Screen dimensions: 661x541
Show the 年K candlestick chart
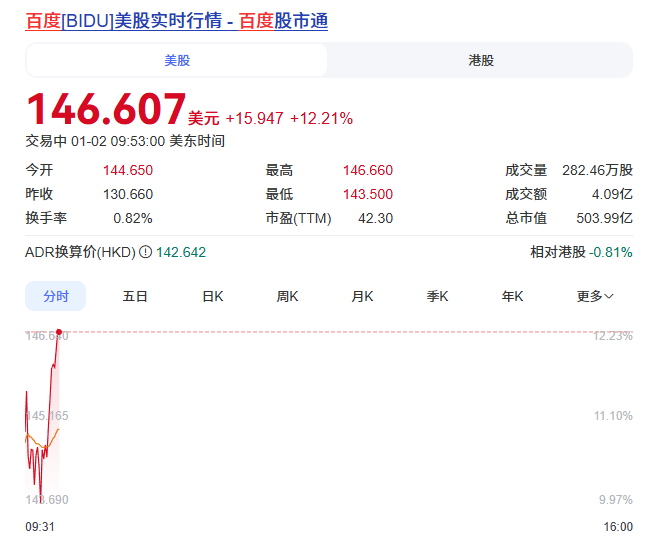pos(512,296)
